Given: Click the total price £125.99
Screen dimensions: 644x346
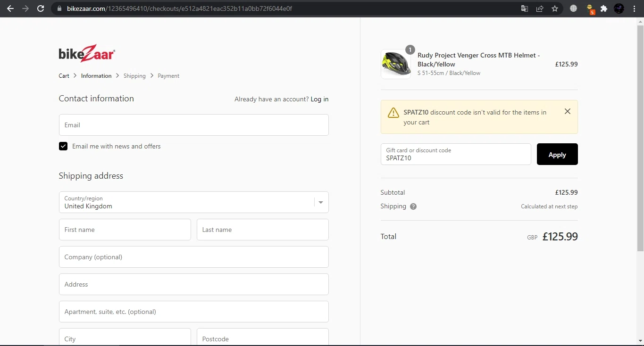Looking at the screenshot, I should [x=560, y=237].
